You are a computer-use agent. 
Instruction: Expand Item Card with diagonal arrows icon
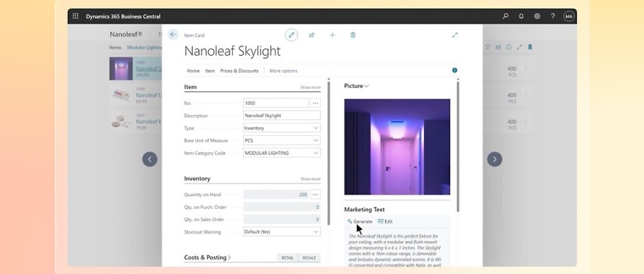455,35
